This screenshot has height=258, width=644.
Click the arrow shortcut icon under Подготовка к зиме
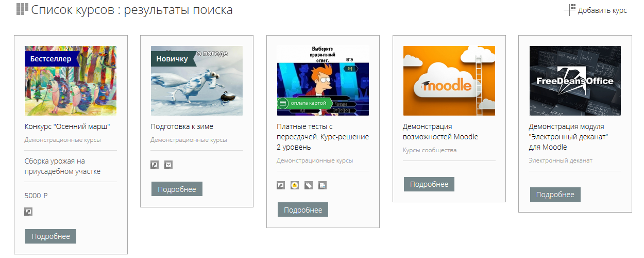click(155, 165)
